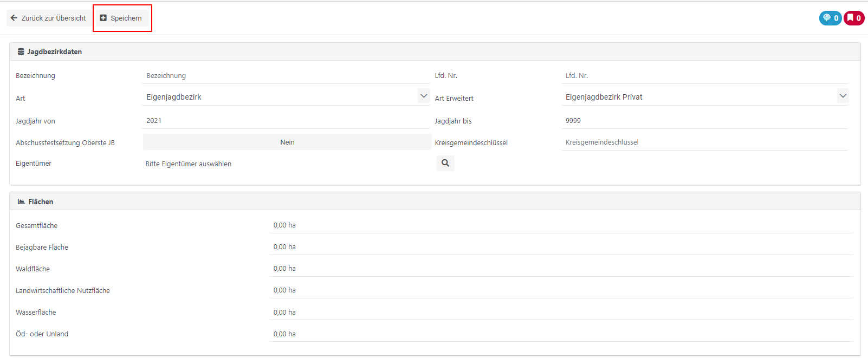Edit the Jagdjahr bis value 9999
Viewport: 868px width, 358px height.
[704, 121]
